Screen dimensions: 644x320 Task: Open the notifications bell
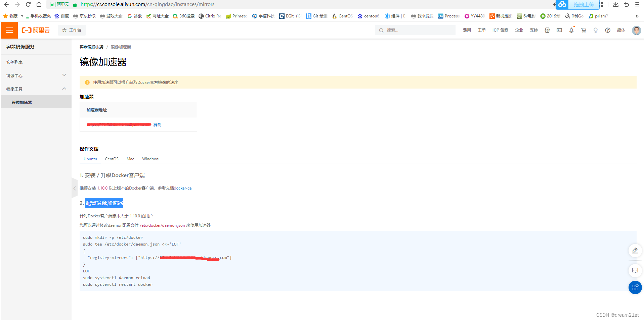571,30
